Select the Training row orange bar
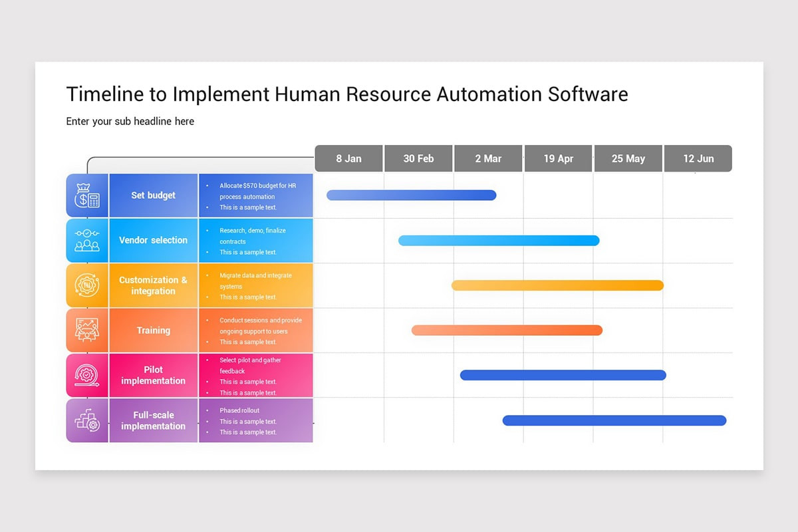The width and height of the screenshot is (798, 532). click(x=507, y=330)
